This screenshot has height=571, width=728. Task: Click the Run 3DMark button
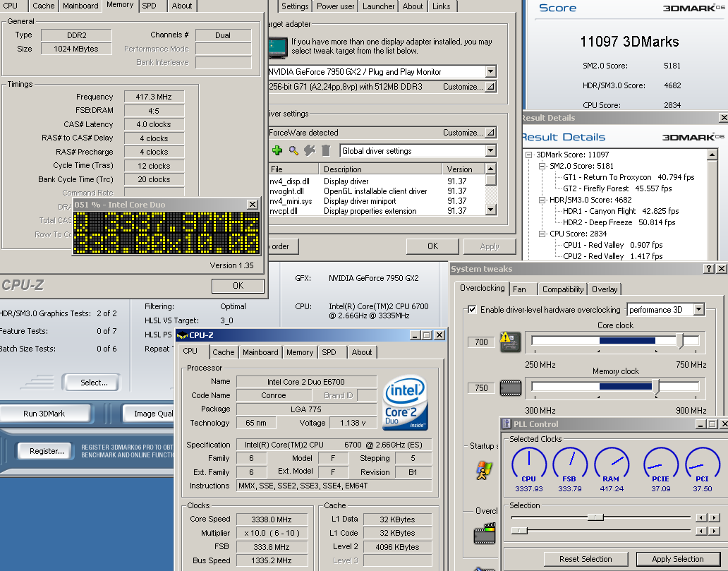(44, 414)
